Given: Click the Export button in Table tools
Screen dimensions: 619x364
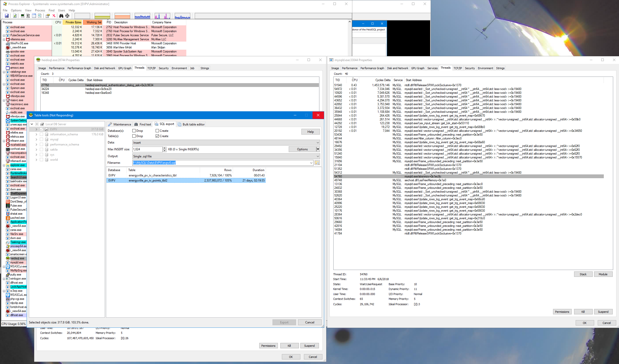Looking at the screenshot, I should [x=284, y=322].
